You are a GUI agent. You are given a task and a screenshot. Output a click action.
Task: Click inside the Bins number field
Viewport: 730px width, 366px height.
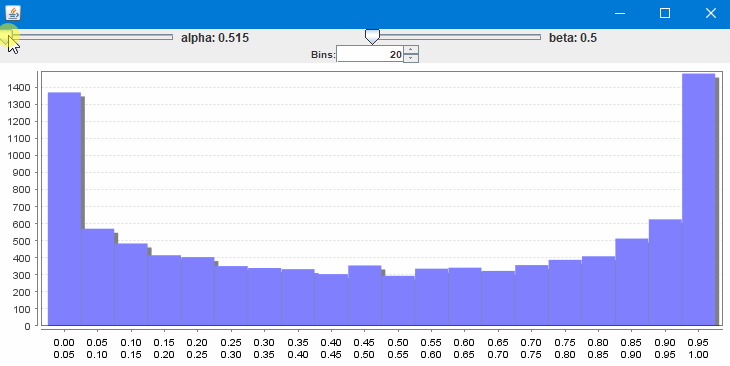370,54
